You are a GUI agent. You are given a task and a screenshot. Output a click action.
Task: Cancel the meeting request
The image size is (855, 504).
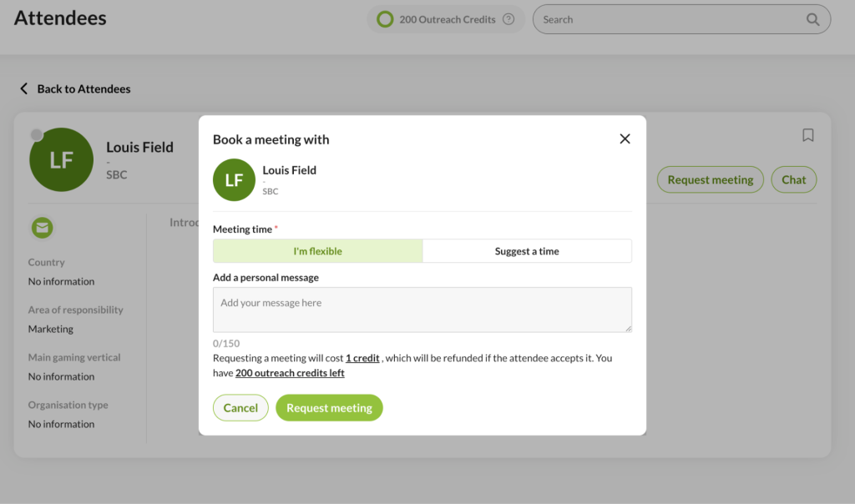point(240,407)
